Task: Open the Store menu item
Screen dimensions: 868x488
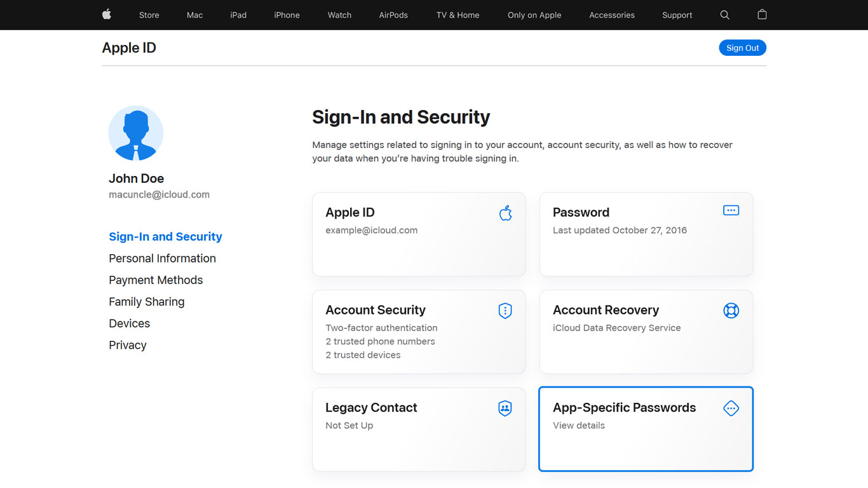Action: (149, 15)
